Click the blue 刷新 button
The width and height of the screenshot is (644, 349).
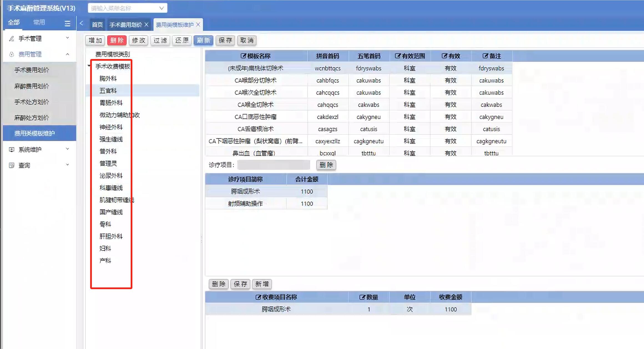(x=203, y=40)
